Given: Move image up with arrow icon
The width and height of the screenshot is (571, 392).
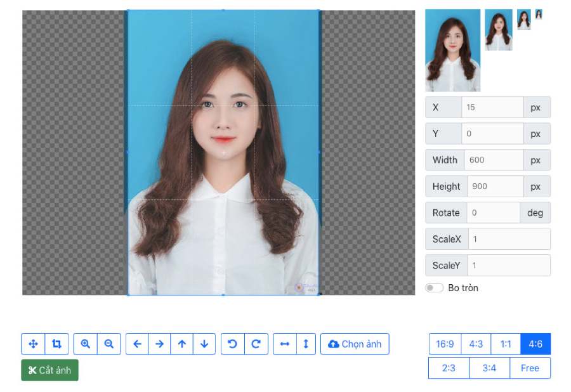Looking at the screenshot, I should [182, 344].
